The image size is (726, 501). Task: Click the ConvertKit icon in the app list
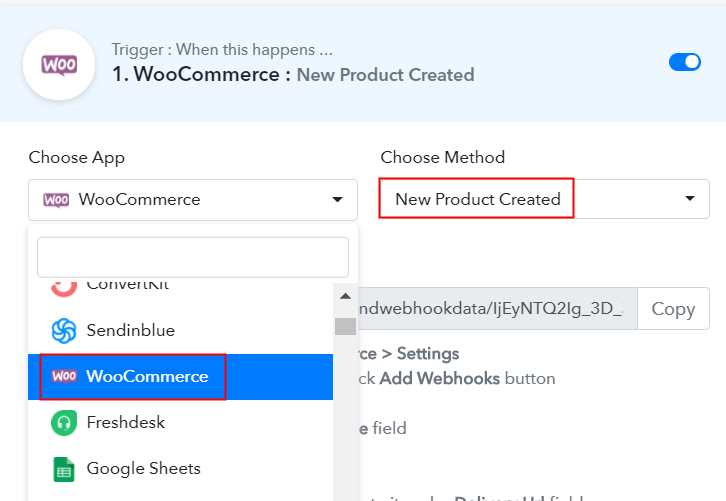click(x=64, y=286)
